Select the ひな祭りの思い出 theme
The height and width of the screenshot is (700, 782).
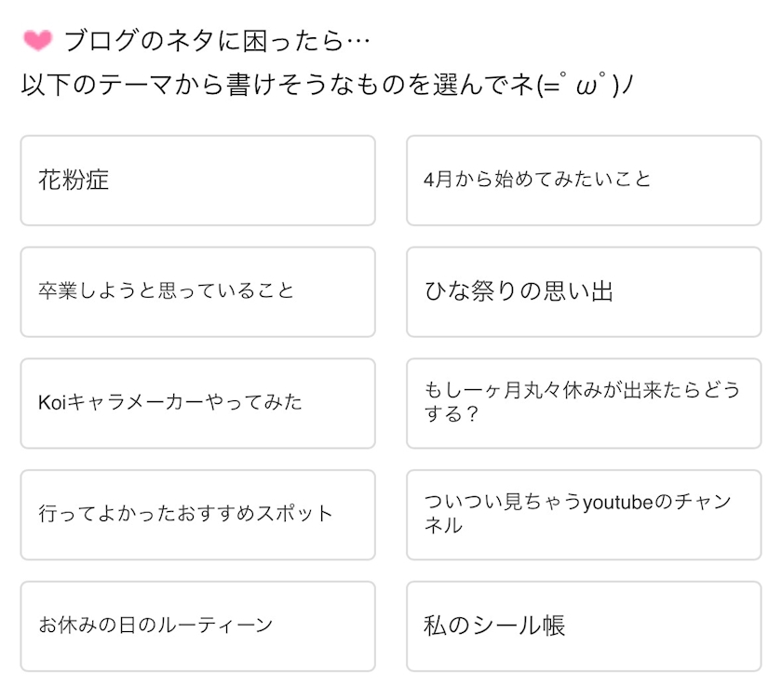click(x=584, y=291)
